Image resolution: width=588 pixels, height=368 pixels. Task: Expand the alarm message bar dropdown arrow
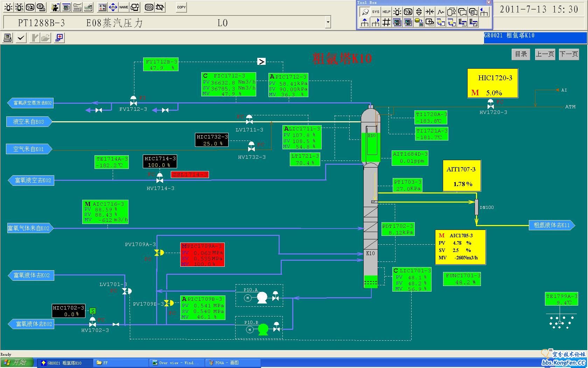pyautogui.click(x=328, y=22)
